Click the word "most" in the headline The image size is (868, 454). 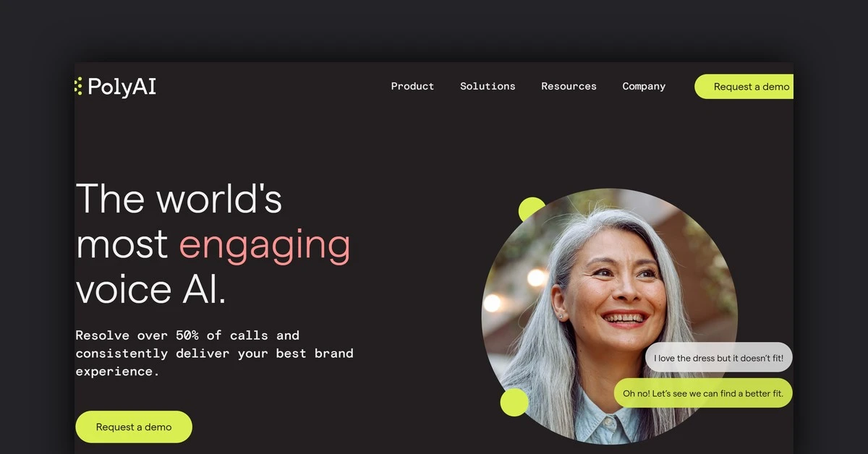tap(122, 245)
